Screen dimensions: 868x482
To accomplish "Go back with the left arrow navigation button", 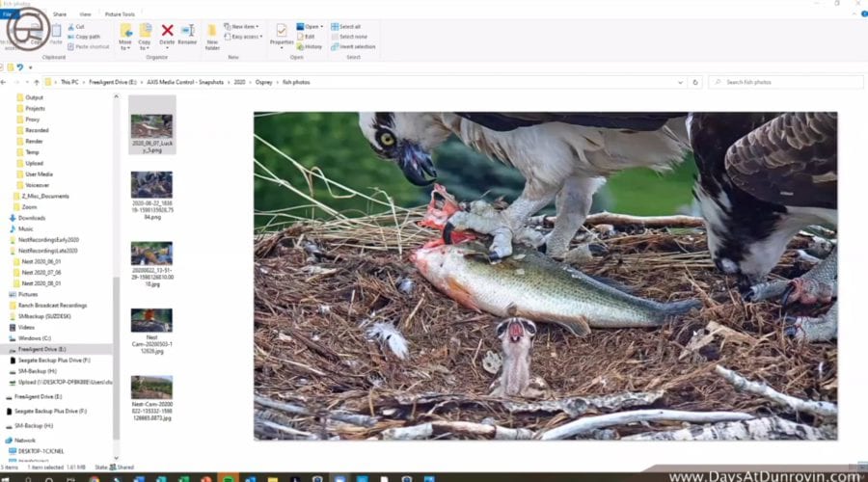I will click(4, 82).
